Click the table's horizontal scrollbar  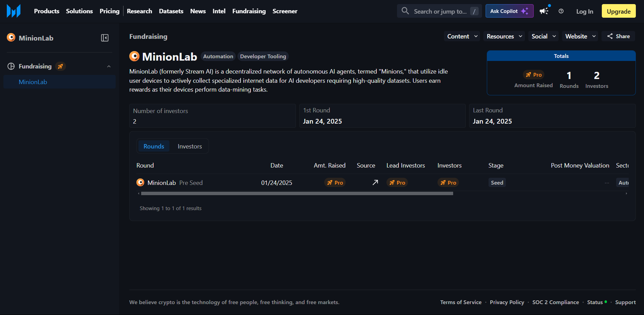pos(297,193)
